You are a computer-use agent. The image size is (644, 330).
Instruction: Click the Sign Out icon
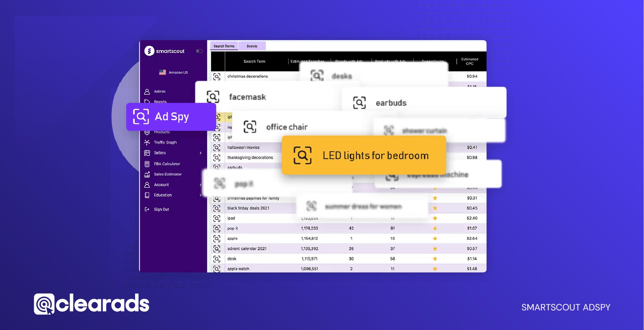click(x=147, y=209)
